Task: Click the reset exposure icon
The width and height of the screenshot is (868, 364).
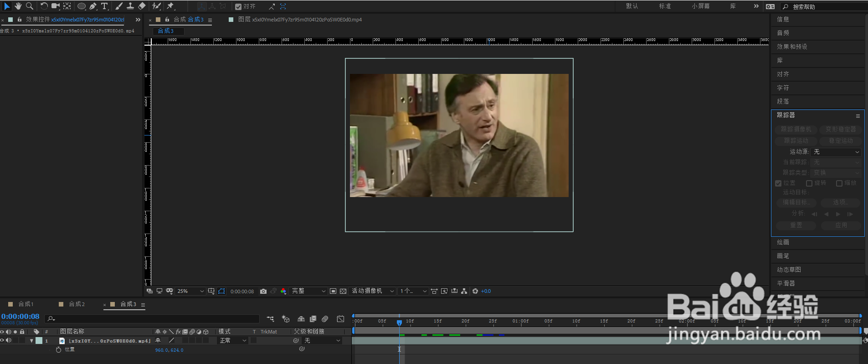Action: [475, 291]
